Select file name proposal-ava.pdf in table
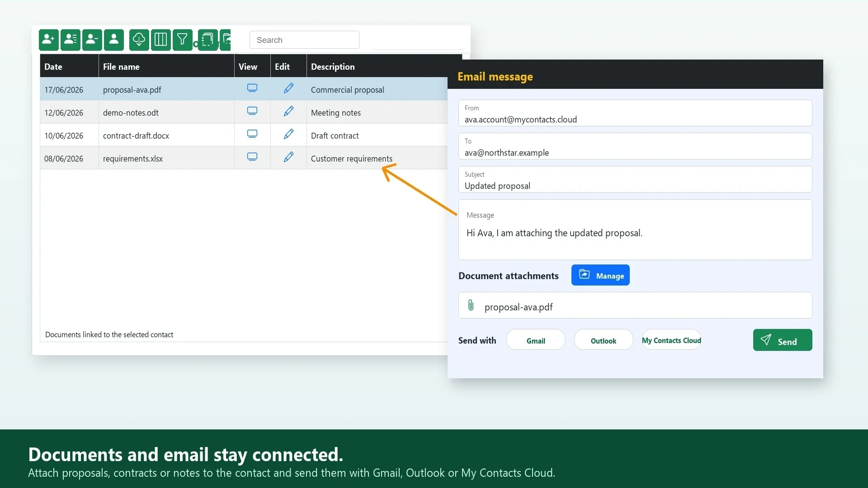The width and height of the screenshot is (868, 488). tap(132, 90)
